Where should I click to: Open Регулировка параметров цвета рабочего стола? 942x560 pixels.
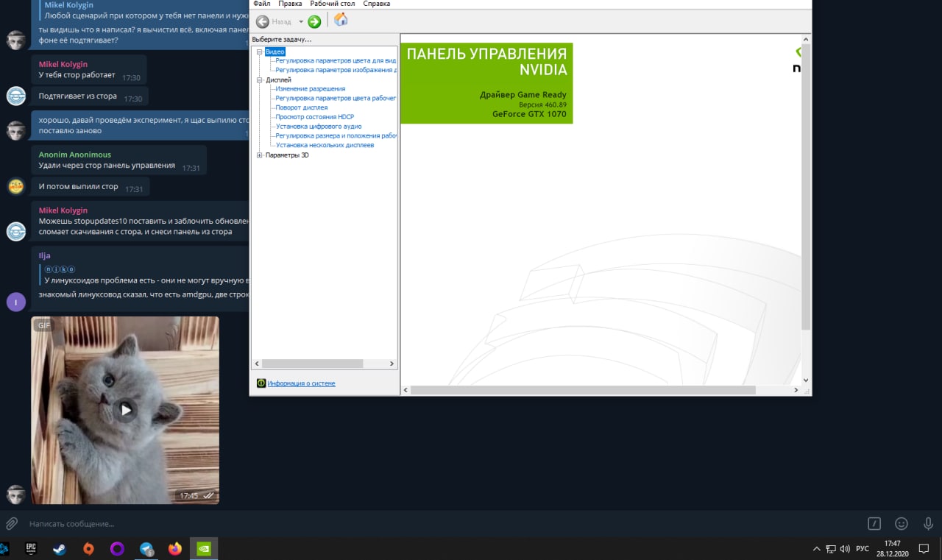336,98
